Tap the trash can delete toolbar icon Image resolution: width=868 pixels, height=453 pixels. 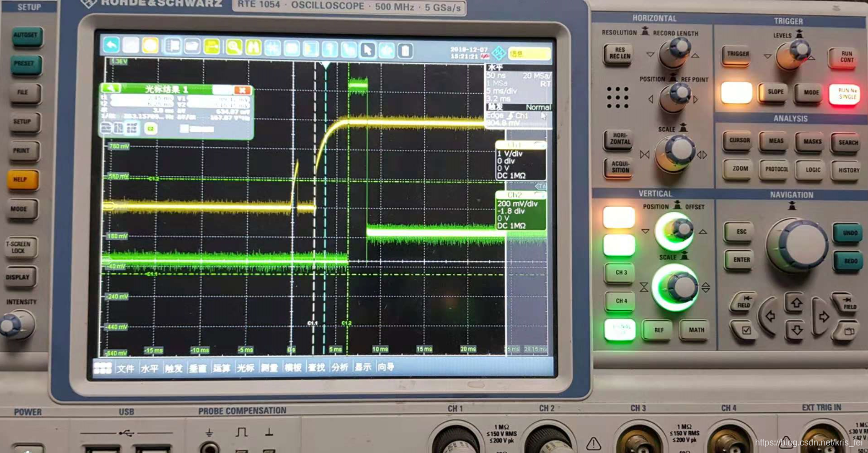coord(405,51)
